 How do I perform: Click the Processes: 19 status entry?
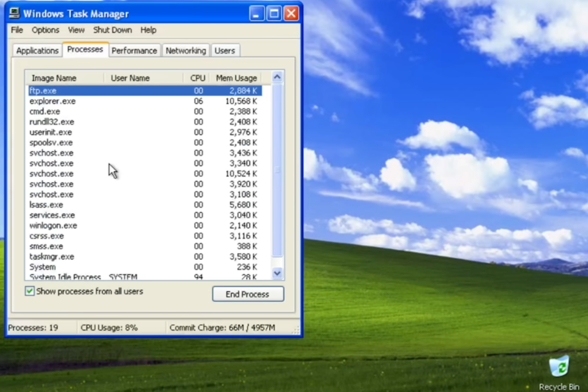point(33,328)
